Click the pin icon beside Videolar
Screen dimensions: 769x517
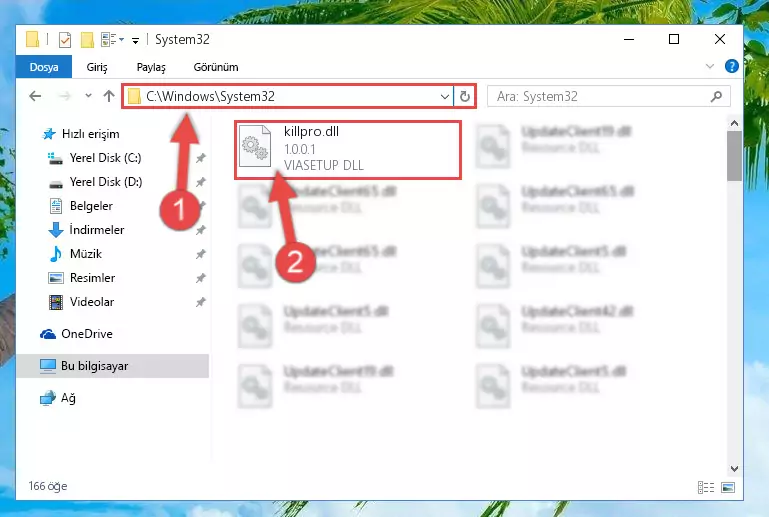pyautogui.click(x=200, y=302)
